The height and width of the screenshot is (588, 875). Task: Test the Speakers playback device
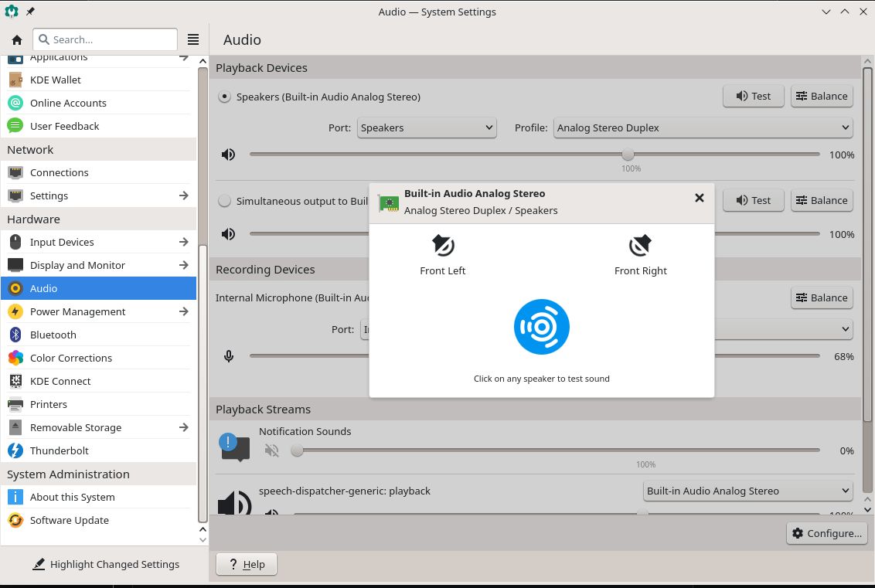pyautogui.click(x=754, y=96)
